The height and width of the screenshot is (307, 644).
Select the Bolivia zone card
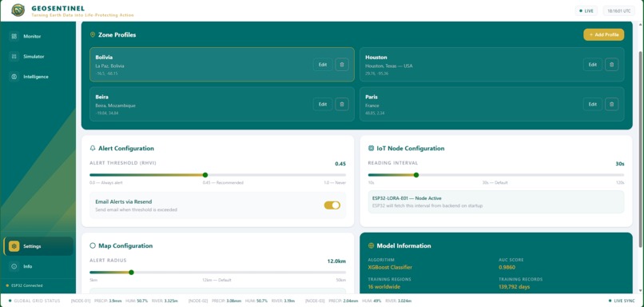[x=222, y=65]
